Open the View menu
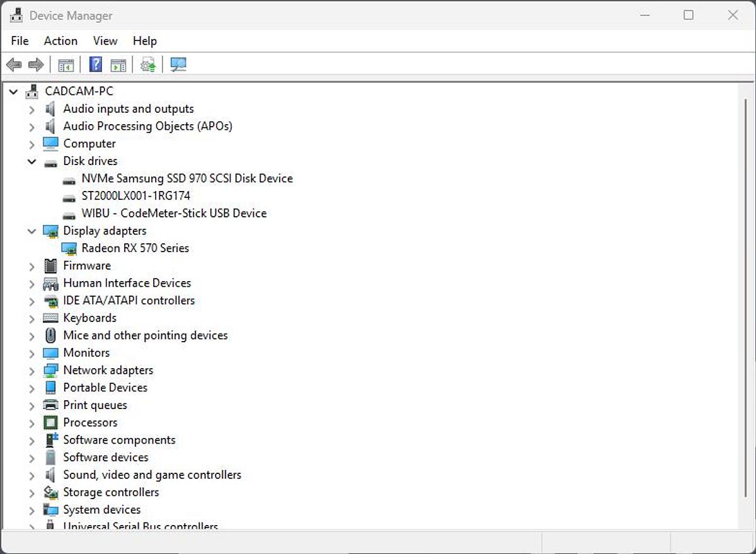 pos(105,41)
